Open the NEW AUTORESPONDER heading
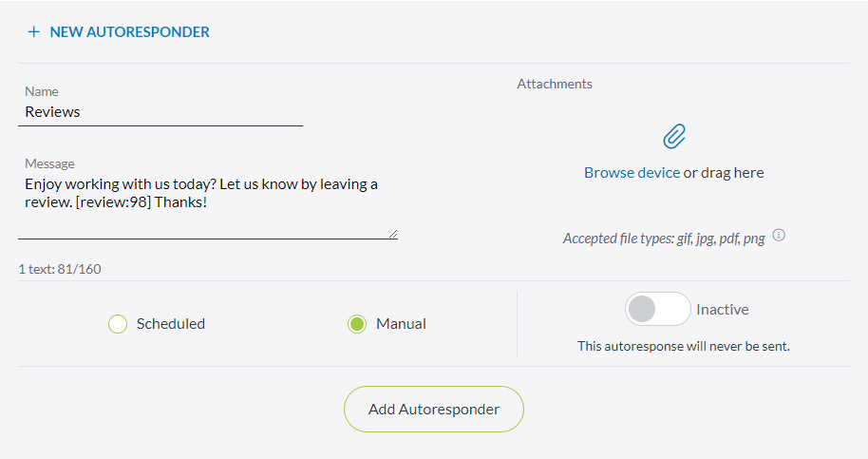The width and height of the screenshot is (868, 459). (x=129, y=32)
